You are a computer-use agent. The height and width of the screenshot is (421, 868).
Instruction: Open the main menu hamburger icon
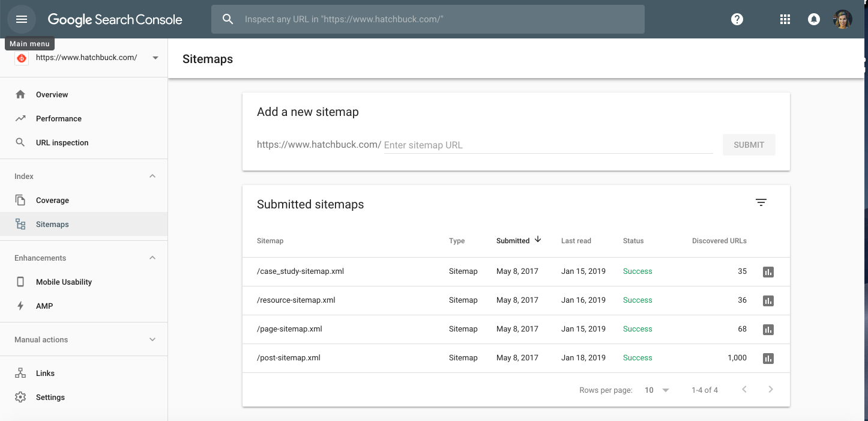(22, 19)
